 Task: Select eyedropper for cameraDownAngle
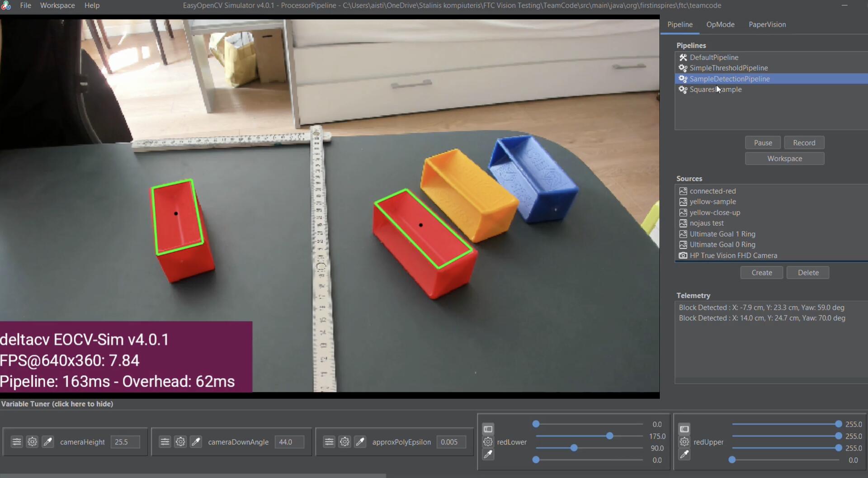(x=196, y=442)
